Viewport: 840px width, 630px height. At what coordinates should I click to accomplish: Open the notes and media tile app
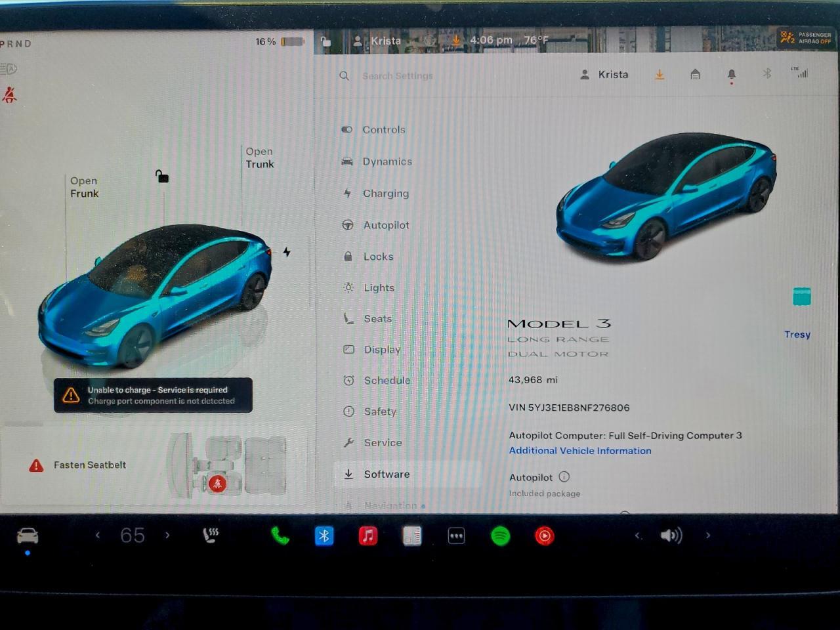click(x=412, y=536)
